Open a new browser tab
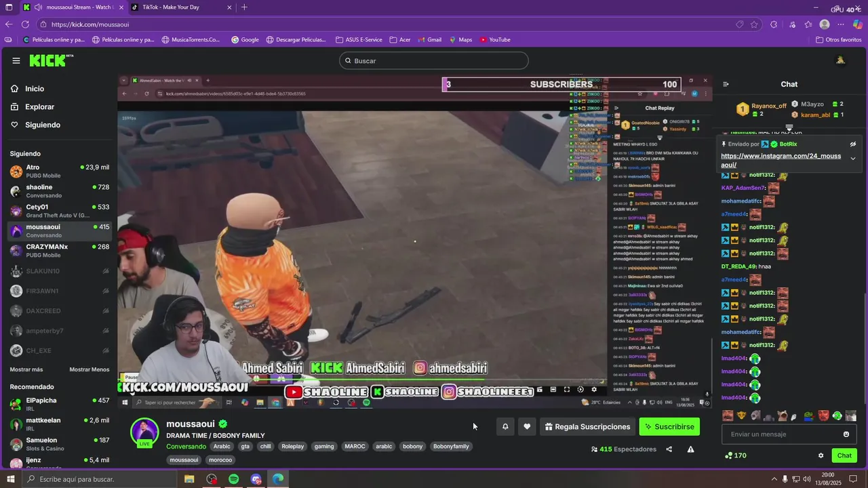Image resolution: width=868 pixels, height=488 pixels. [244, 7]
